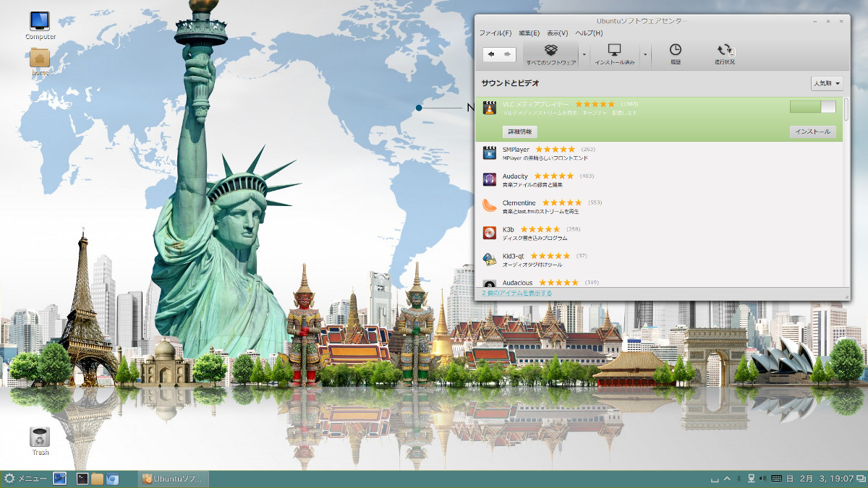Go back with the left arrow button

491,54
